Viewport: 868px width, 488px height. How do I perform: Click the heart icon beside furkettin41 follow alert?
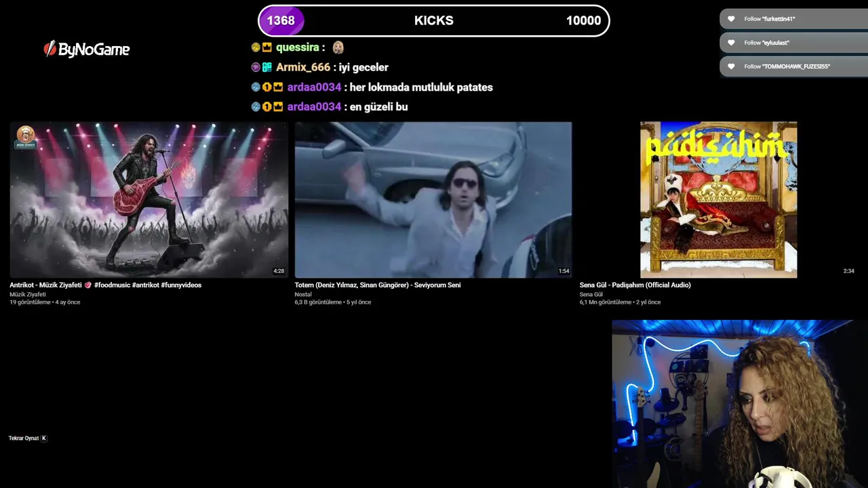click(731, 19)
